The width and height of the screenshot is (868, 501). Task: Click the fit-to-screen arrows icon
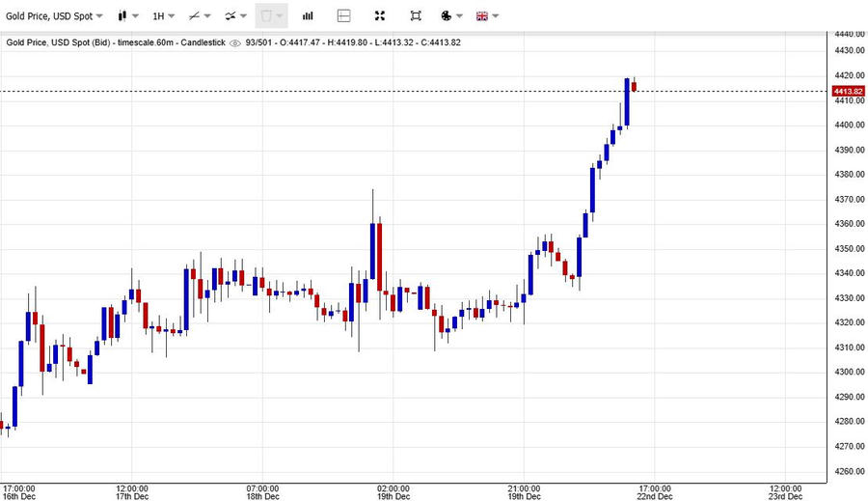380,16
